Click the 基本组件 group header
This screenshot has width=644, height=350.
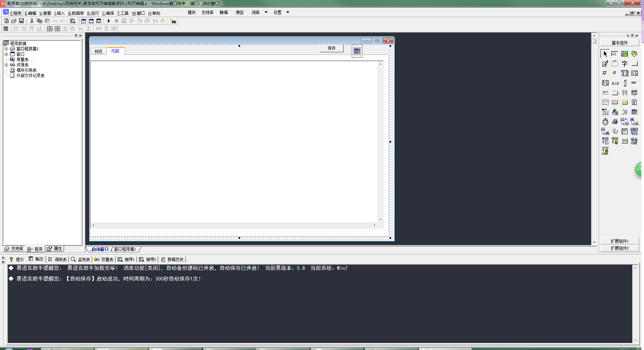[620, 43]
